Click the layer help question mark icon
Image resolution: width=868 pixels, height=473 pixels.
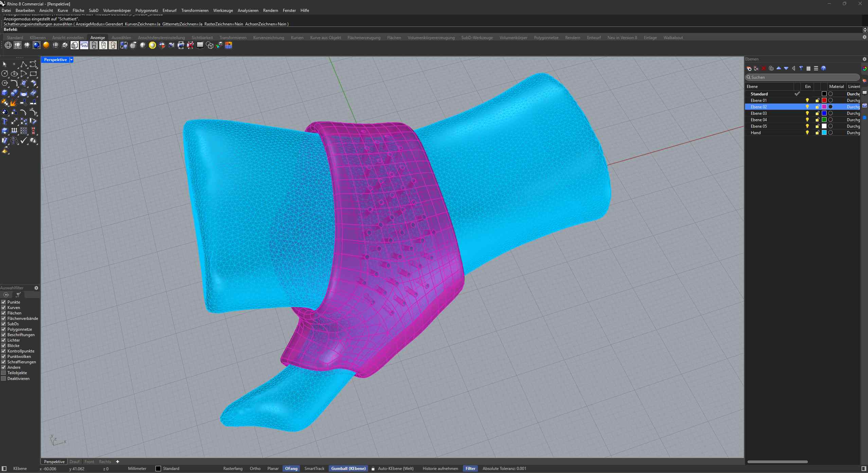tap(823, 68)
